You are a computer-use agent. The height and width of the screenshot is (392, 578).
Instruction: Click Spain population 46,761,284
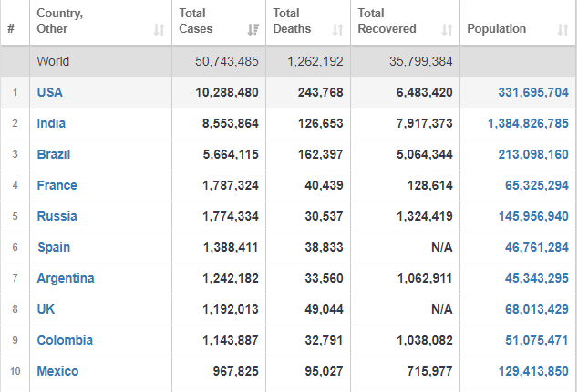[537, 247]
